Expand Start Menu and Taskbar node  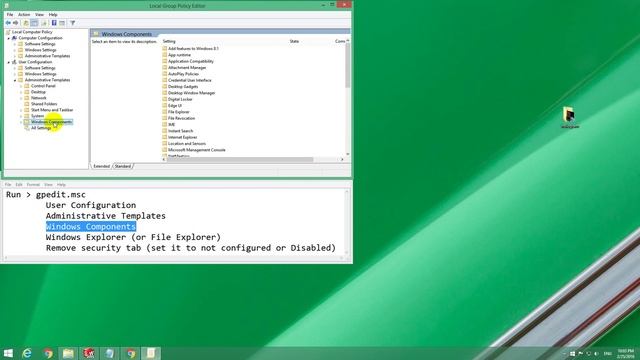coord(21,110)
